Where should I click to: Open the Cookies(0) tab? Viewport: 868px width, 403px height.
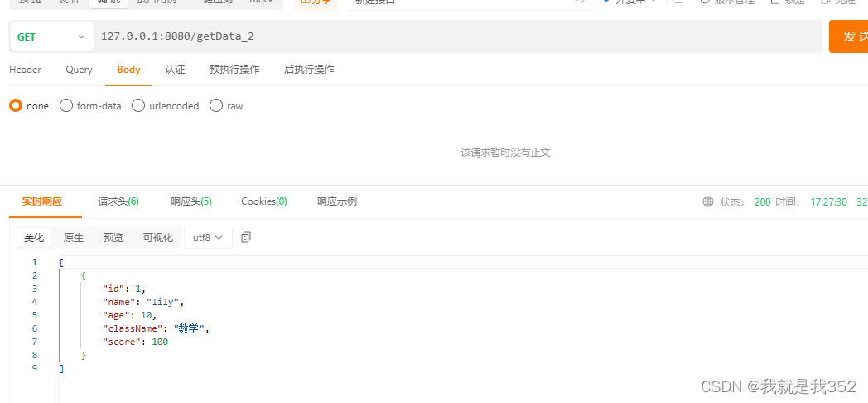point(264,201)
